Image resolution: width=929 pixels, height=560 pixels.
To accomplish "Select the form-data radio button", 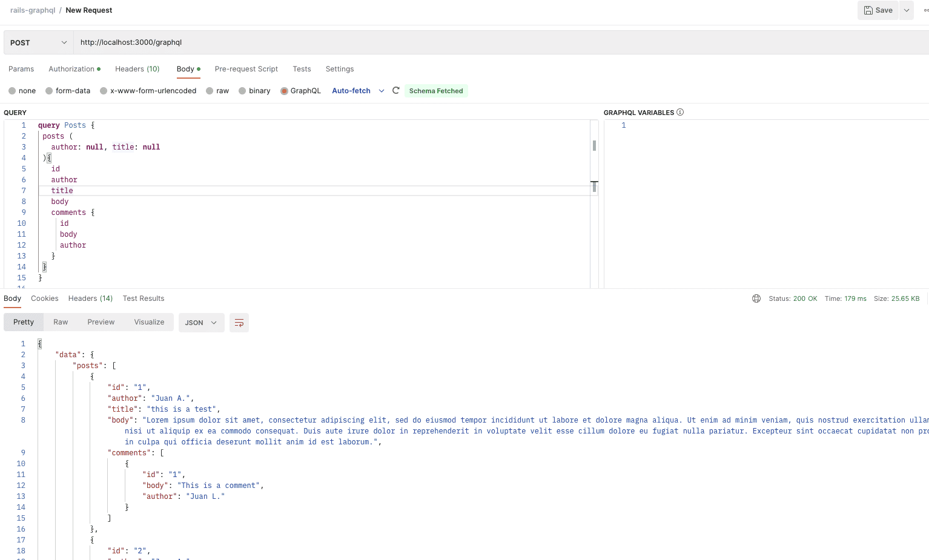I will pos(49,91).
